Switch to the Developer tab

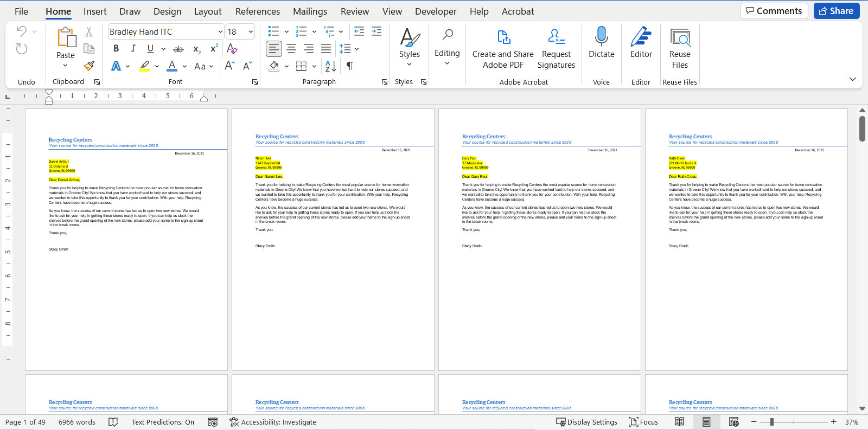pyautogui.click(x=436, y=11)
